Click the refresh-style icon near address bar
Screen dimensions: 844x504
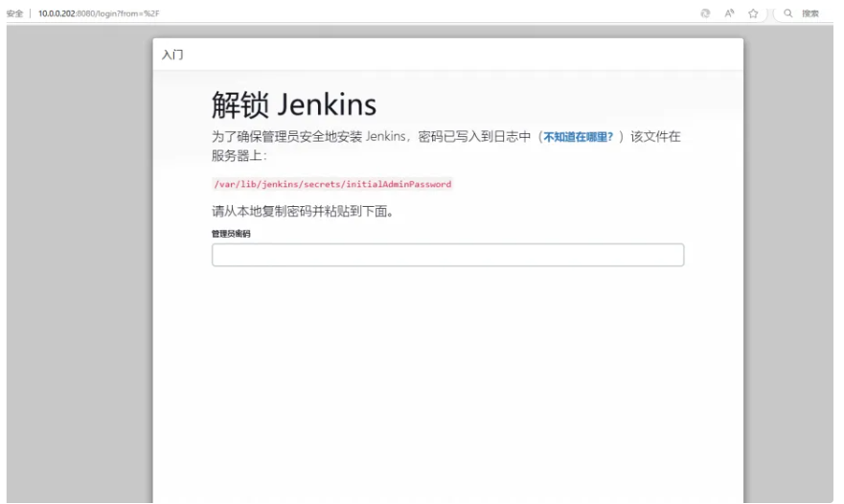(x=705, y=13)
